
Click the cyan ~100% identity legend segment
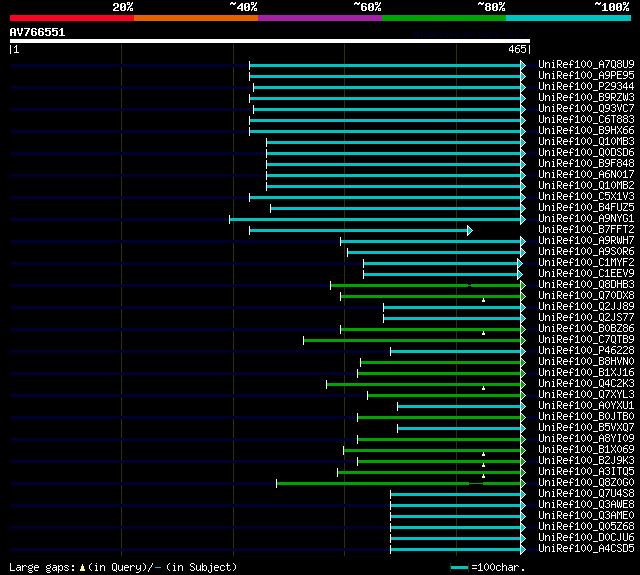coord(569,18)
